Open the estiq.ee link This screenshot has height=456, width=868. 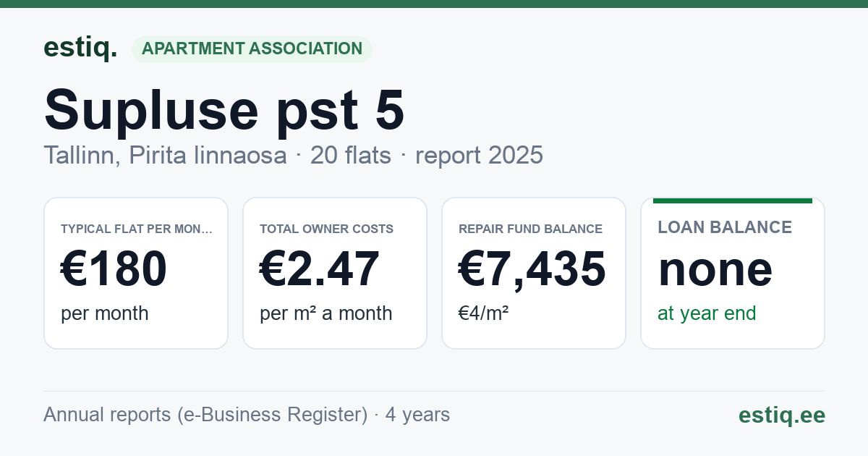pyautogui.click(x=782, y=415)
